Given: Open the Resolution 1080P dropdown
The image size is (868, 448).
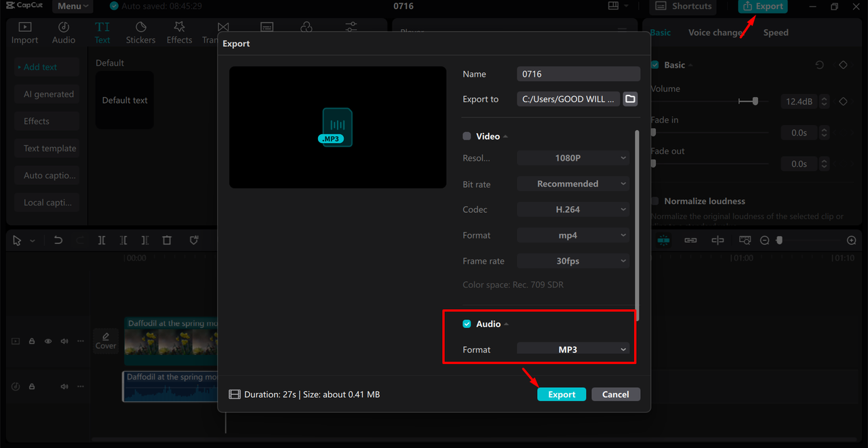Looking at the screenshot, I should [573, 158].
